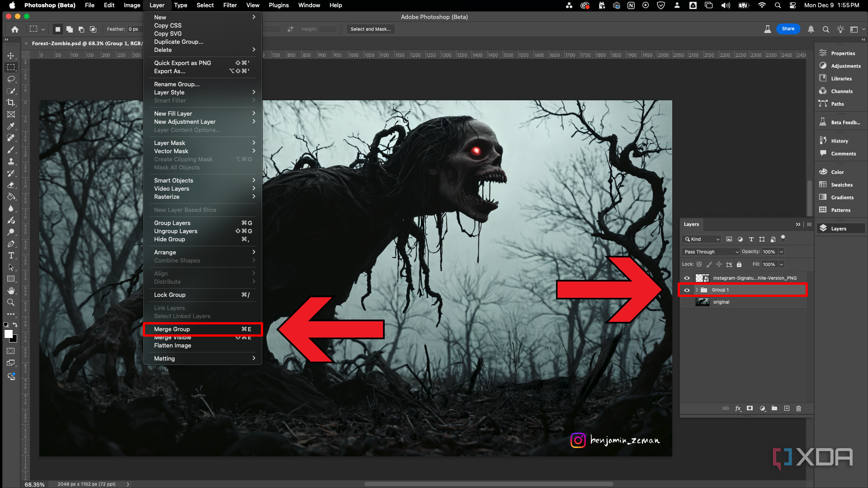
Task: Click the Select and Mask button
Action: (371, 29)
